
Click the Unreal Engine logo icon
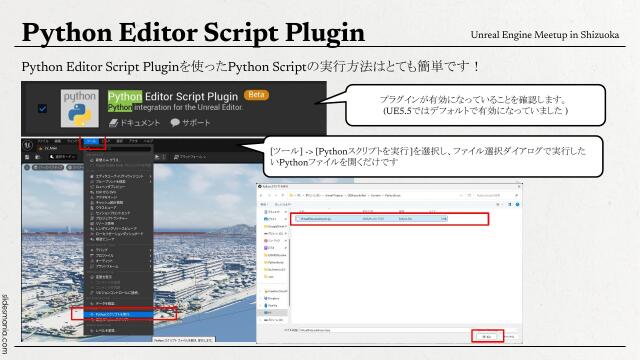coord(28,144)
